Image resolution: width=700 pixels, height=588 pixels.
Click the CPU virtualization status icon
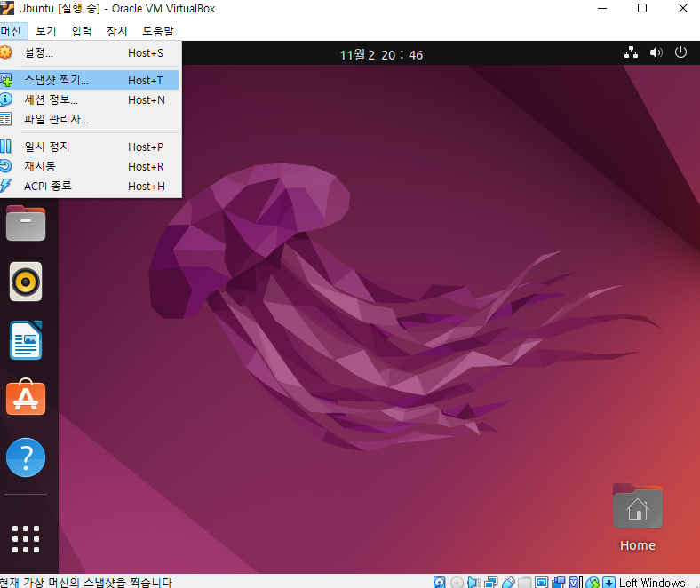click(576, 582)
